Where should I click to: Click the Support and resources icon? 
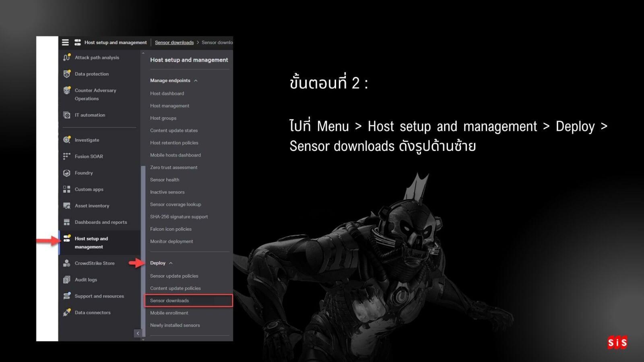(67, 296)
